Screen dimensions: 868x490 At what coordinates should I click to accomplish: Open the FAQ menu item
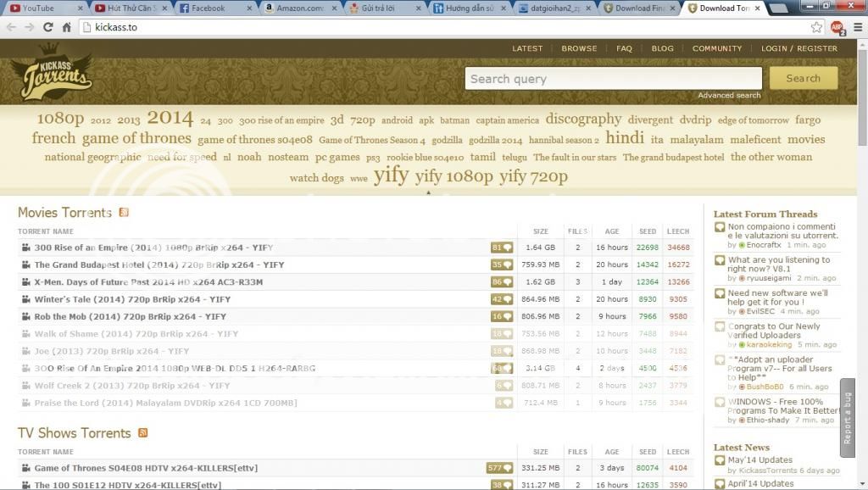click(624, 48)
